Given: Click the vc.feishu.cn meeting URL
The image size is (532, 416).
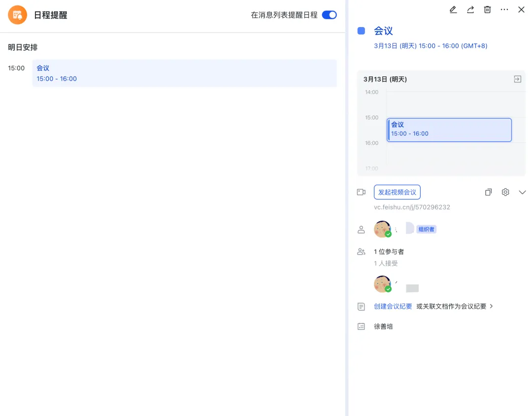Looking at the screenshot, I should (412, 207).
